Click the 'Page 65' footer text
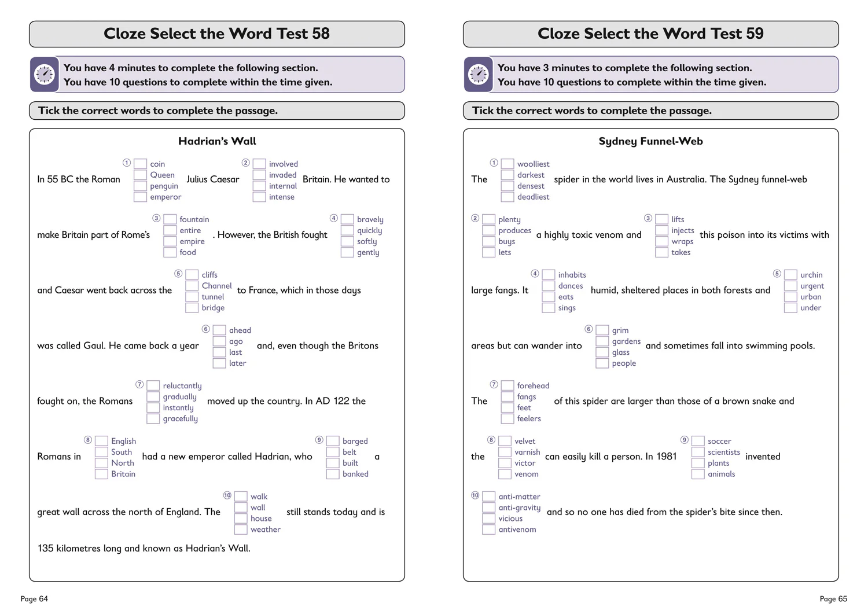The height and width of the screenshot is (614, 868). tap(833, 599)
